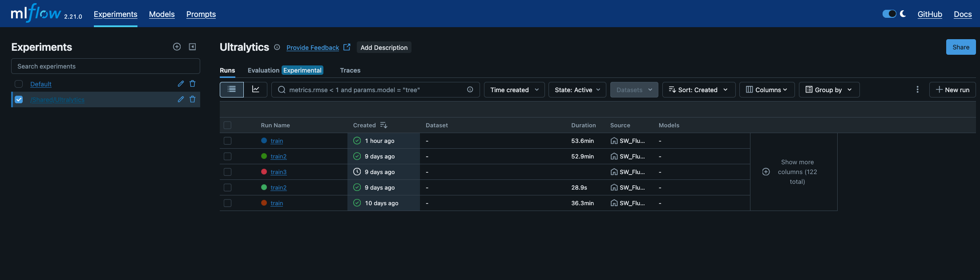Open the three-dot more options menu
The image size is (980, 280).
(917, 89)
